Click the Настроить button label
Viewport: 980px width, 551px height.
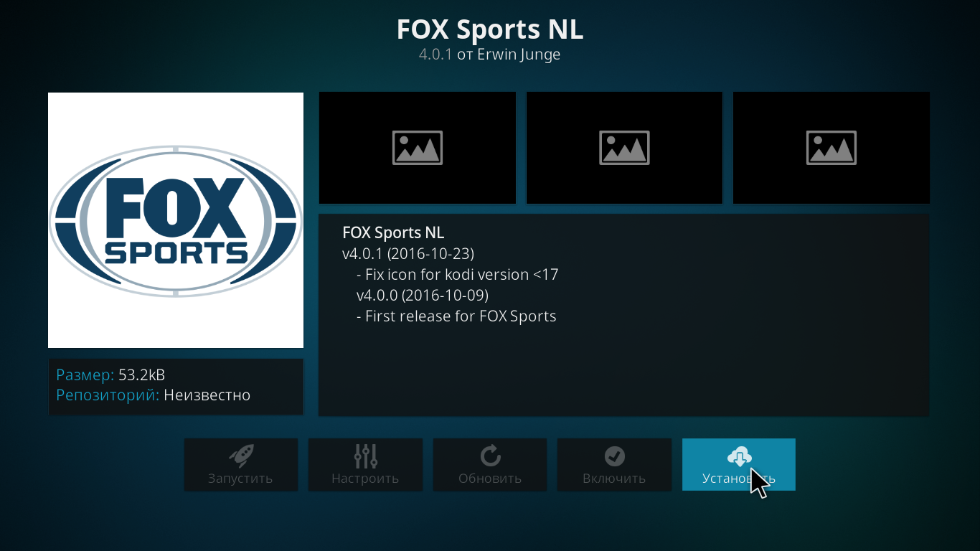(365, 479)
